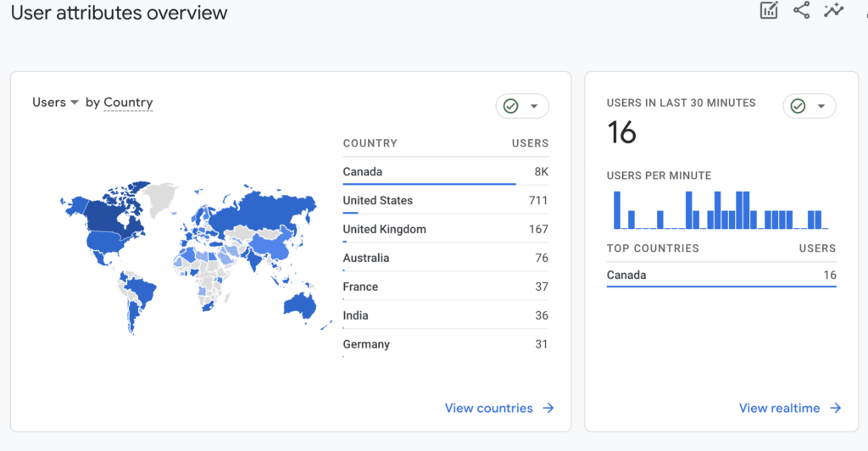
Task: Select the Canada row in country table
Action: (x=446, y=171)
